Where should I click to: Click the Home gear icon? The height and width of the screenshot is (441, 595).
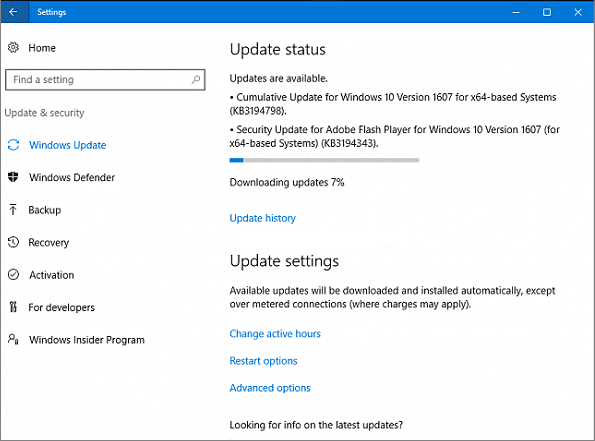tap(13, 47)
